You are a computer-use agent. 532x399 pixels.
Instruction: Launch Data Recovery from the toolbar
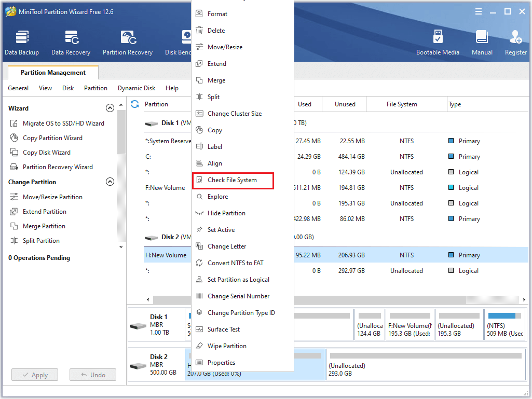(71, 42)
